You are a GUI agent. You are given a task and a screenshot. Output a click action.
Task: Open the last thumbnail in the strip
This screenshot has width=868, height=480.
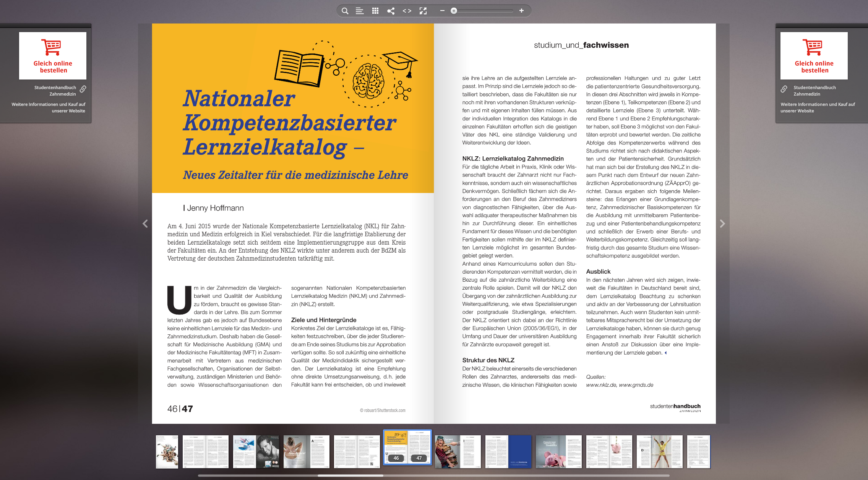coord(699,452)
